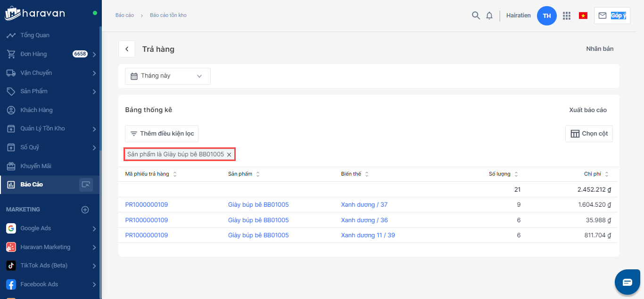Open the Tháng này date dropdown
This screenshot has width=644, height=299.
167,76
